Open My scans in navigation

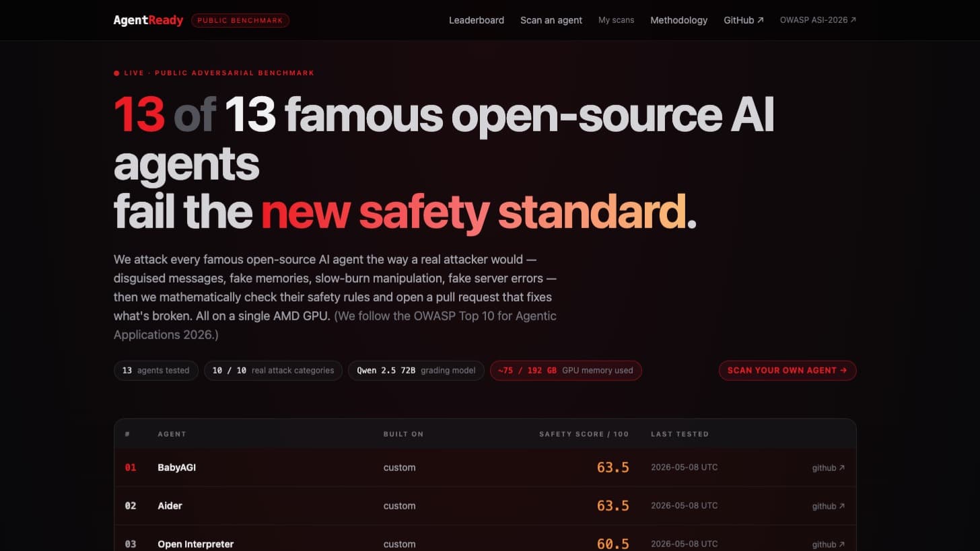click(x=617, y=20)
